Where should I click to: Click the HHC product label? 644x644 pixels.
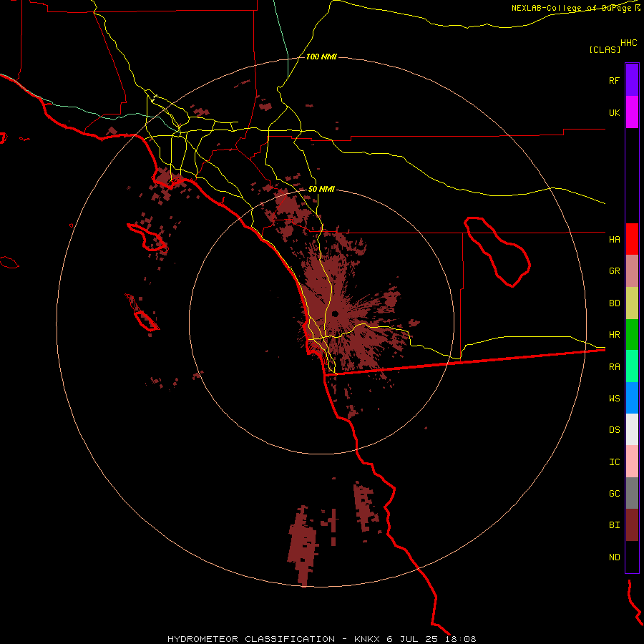(629, 43)
